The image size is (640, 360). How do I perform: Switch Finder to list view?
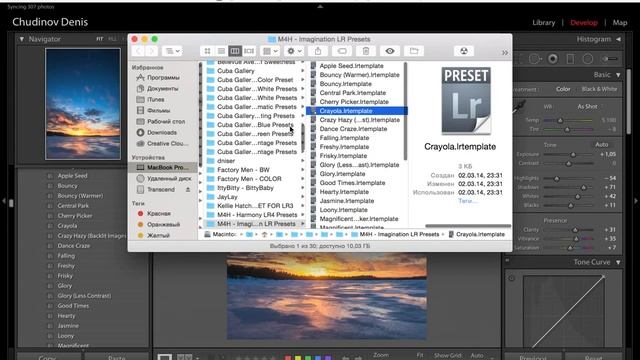point(221,51)
